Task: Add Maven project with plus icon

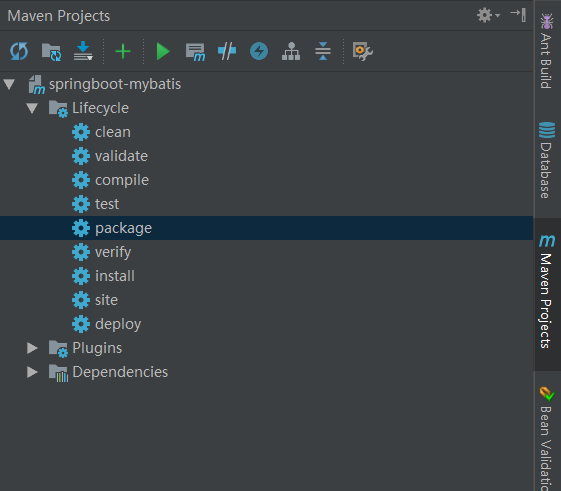Action: 123,52
